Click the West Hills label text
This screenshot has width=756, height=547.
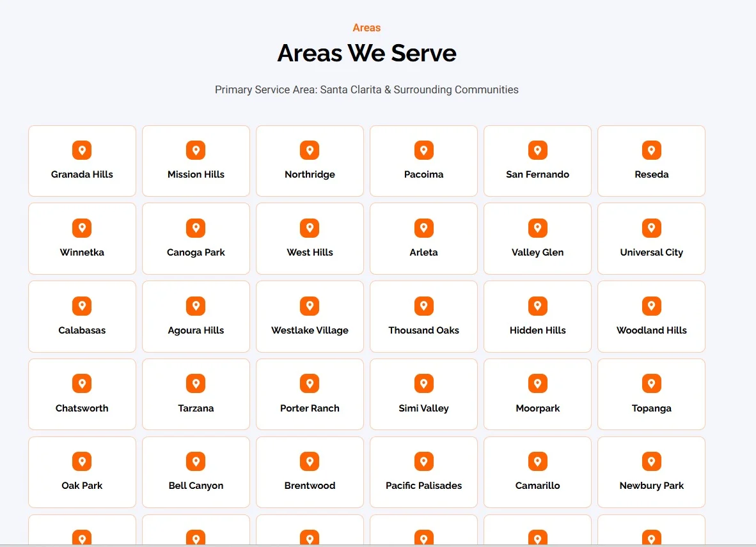tap(310, 252)
